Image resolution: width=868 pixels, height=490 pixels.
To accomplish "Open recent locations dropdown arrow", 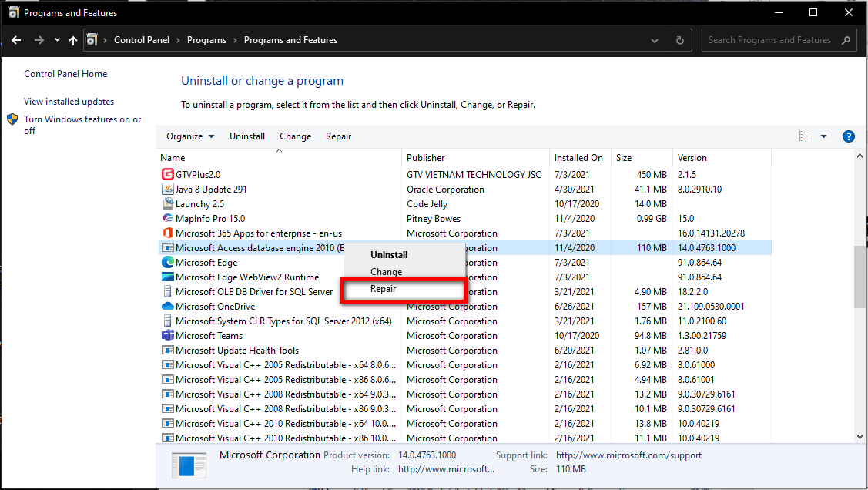I will click(57, 40).
